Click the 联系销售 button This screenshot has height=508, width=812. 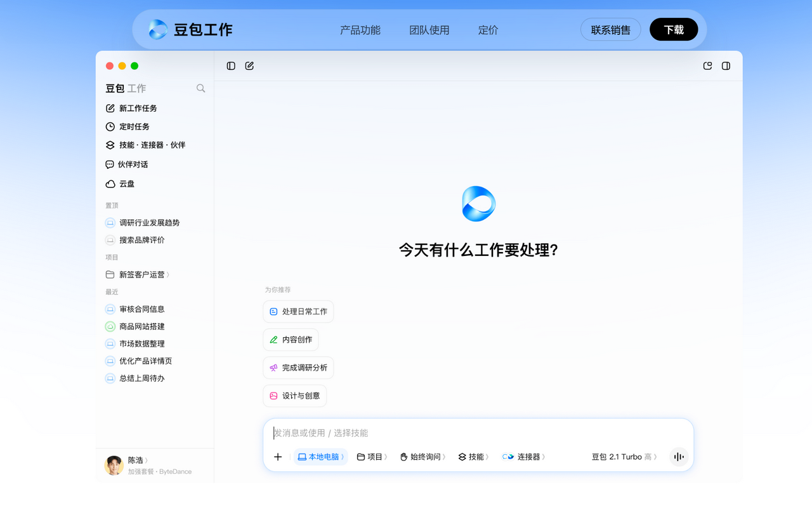point(611,29)
